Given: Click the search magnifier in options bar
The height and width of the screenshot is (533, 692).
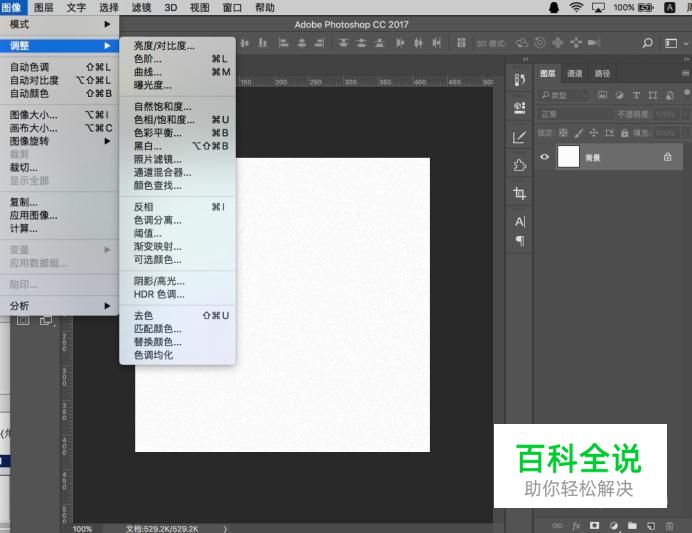Looking at the screenshot, I should 647,43.
